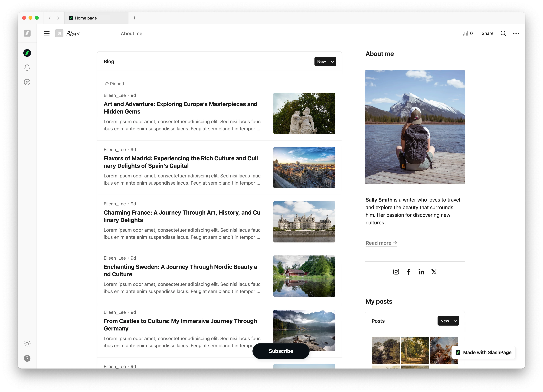Click the search magnifier icon

pyautogui.click(x=503, y=33)
